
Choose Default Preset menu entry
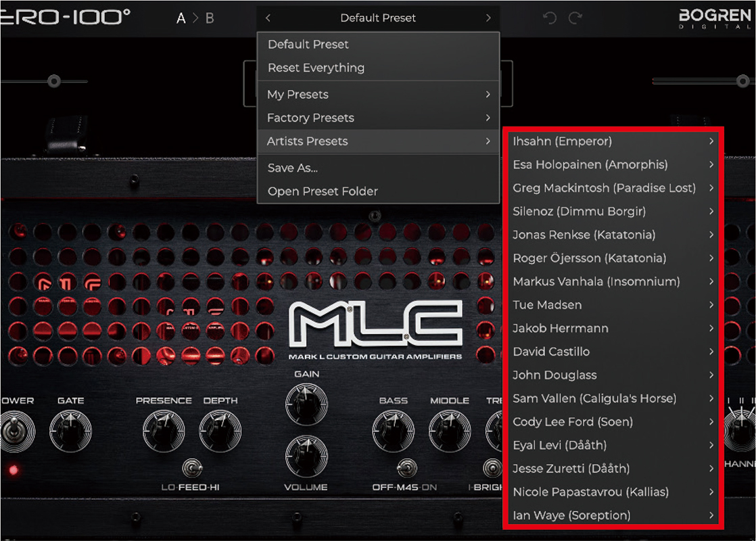pyautogui.click(x=379, y=45)
